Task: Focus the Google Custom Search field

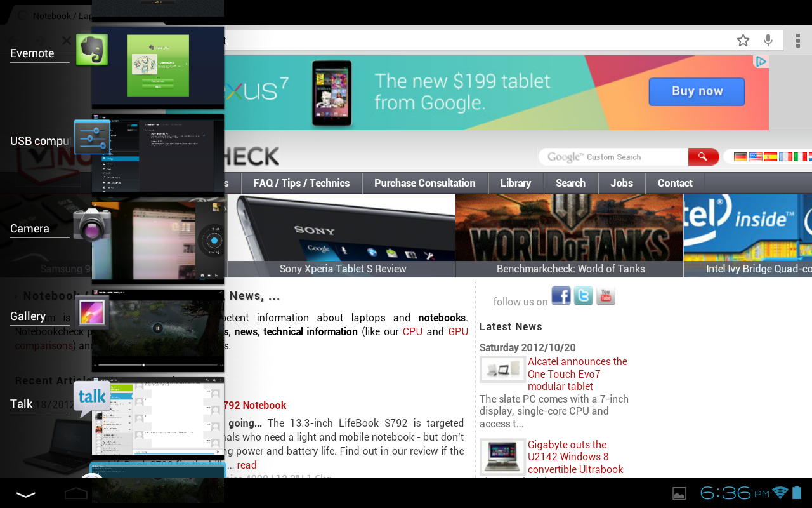Action: 613,157
